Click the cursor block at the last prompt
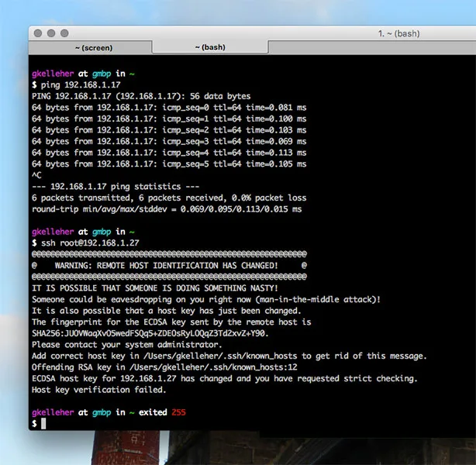The width and height of the screenshot is (476, 465). (x=44, y=424)
